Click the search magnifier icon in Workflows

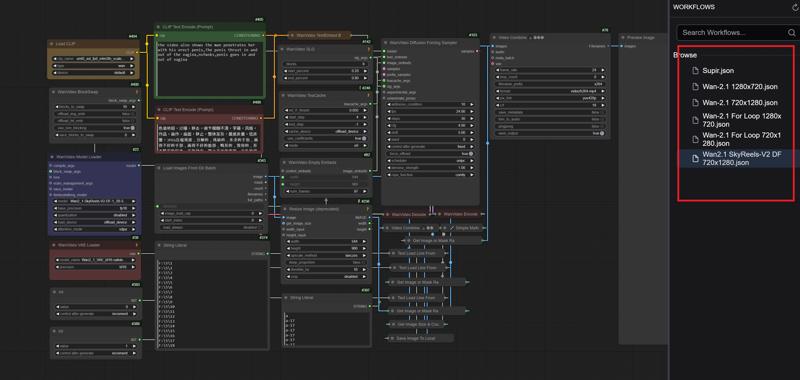pos(791,32)
